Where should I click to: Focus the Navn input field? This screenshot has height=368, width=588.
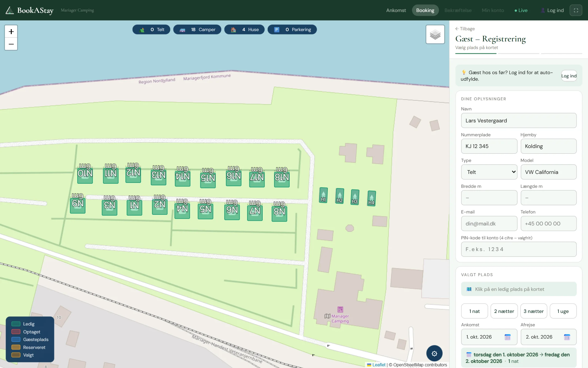coord(519,120)
